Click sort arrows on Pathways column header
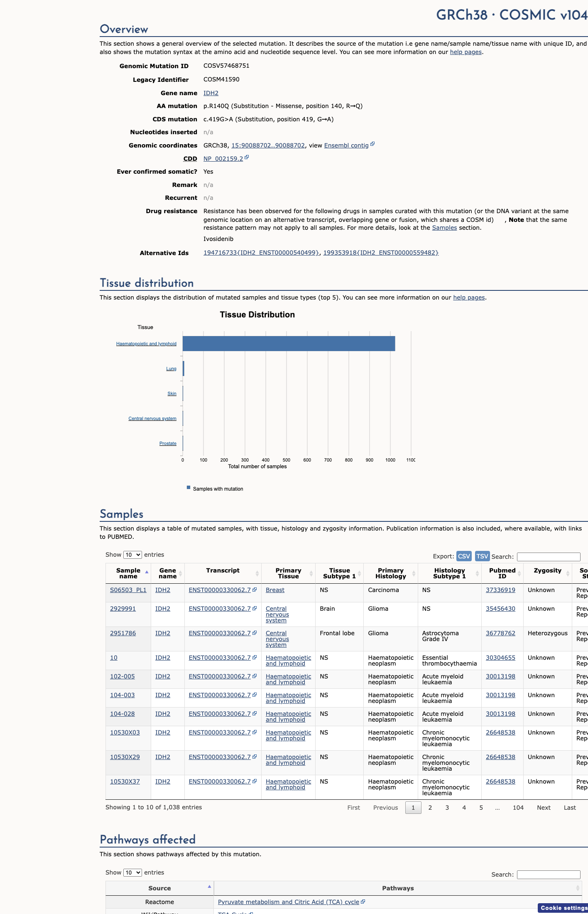The width and height of the screenshot is (588, 914). pos(578,888)
